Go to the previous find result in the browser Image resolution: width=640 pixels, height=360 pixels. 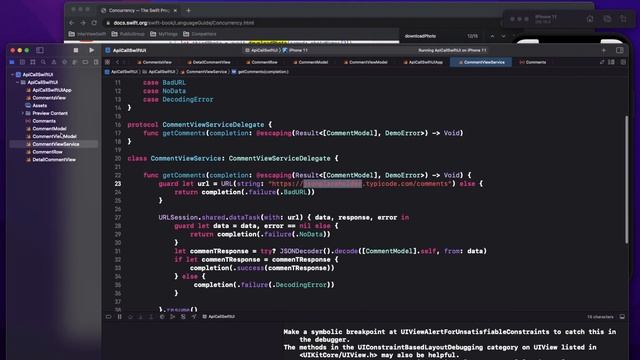point(492,36)
